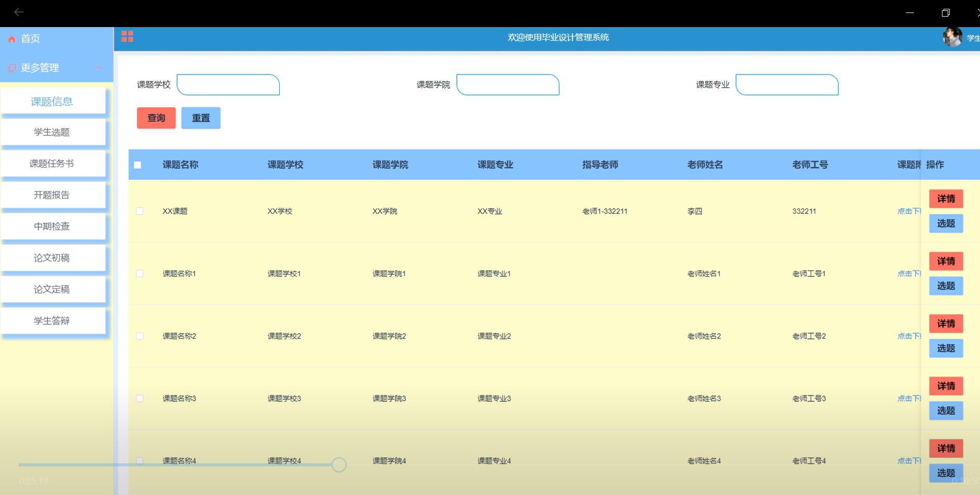
Task: Click the 老师工号 column header
Action: 810,165
